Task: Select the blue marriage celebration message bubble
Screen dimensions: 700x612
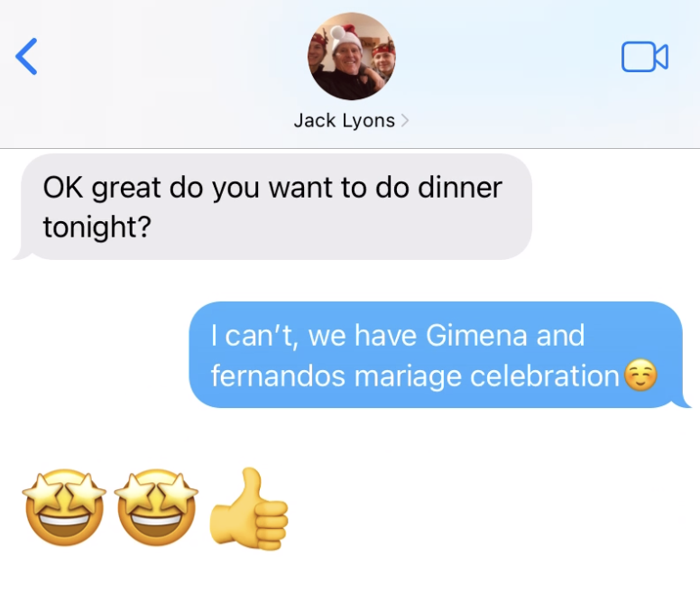Action: point(439,355)
